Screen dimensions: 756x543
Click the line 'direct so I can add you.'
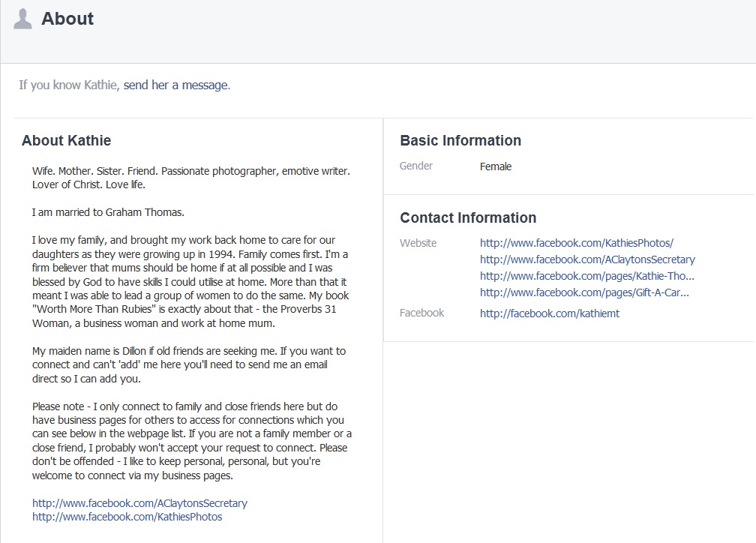click(86, 379)
